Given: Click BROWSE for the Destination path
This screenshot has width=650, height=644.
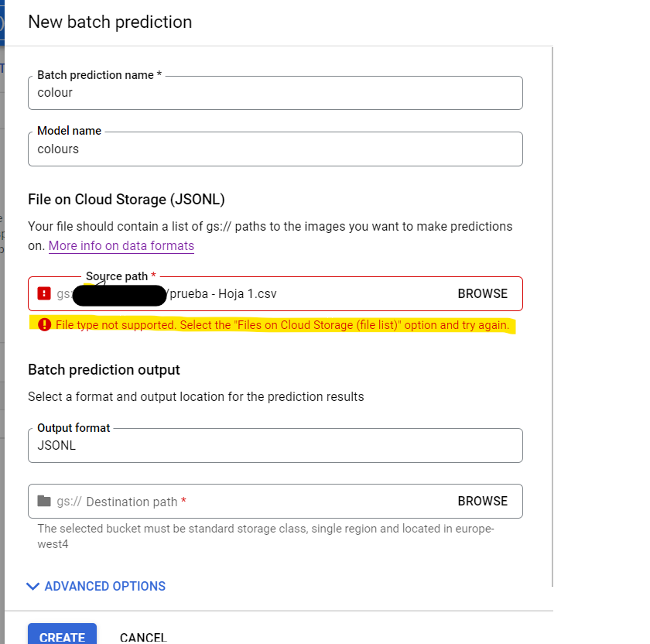Looking at the screenshot, I should (482, 501).
